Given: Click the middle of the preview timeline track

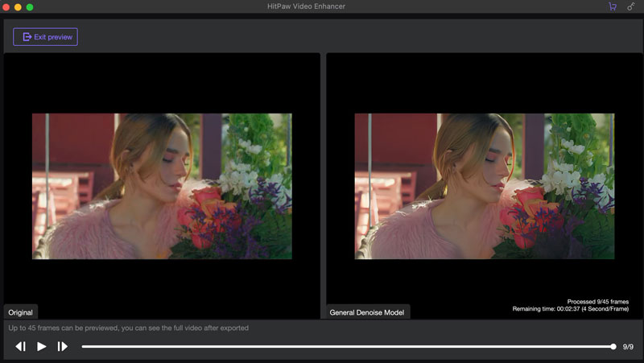Looking at the screenshot, I should click(x=347, y=346).
